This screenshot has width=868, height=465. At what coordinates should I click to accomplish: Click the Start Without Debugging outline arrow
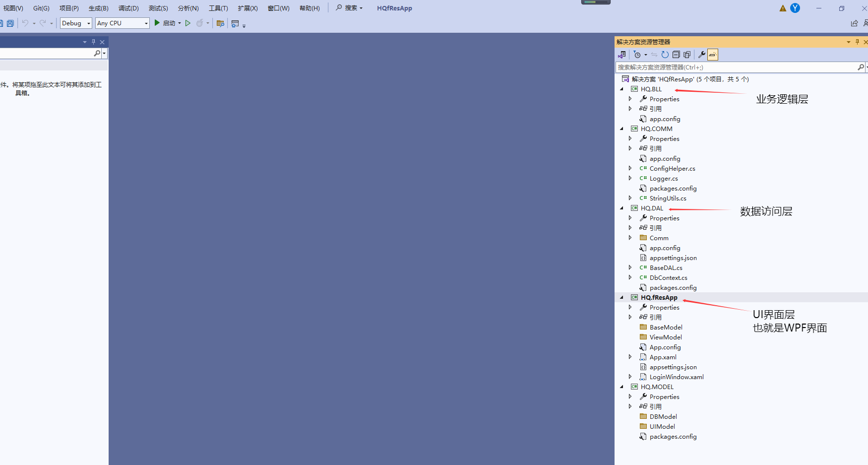point(188,23)
